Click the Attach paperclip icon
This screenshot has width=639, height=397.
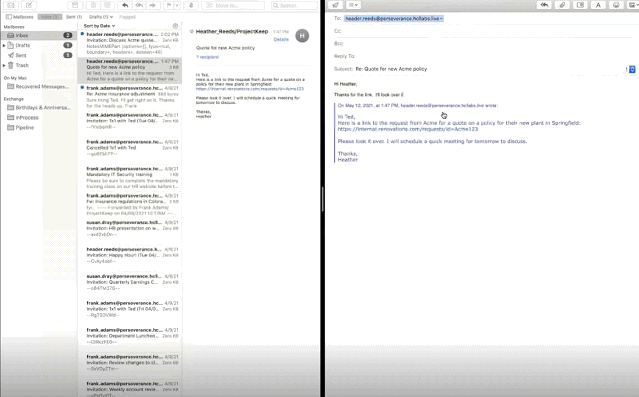(562, 5)
